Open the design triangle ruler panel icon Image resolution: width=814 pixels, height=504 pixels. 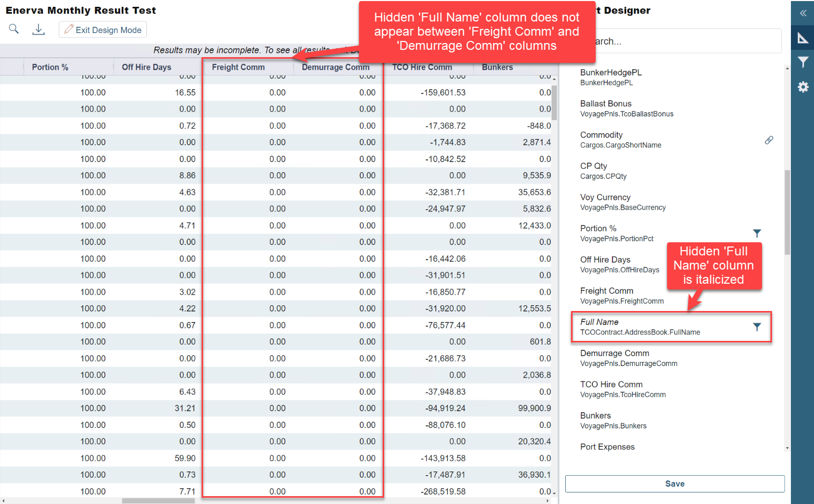coord(802,38)
